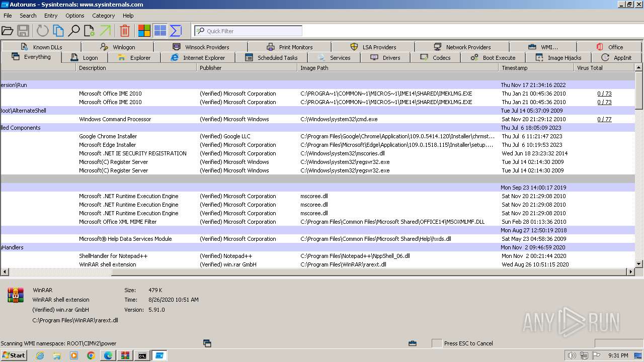Screen dimensions: 644x362
Task: Open the Winsock Providers tab
Action: click(x=201, y=47)
